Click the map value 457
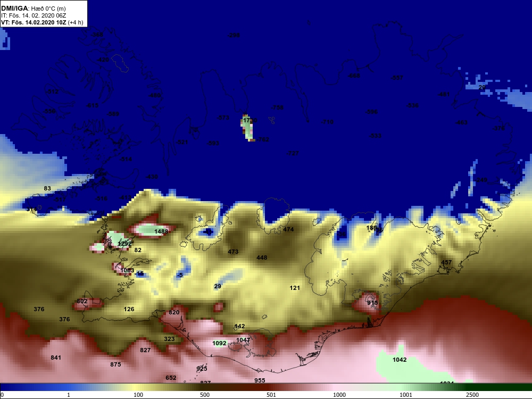The width and height of the screenshot is (532, 399). point(446,262)
